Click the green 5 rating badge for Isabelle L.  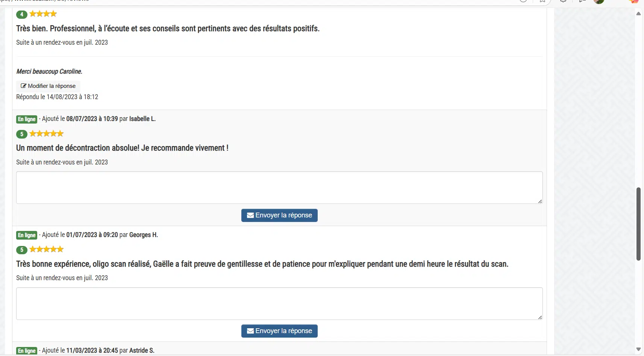pos(22,134)
